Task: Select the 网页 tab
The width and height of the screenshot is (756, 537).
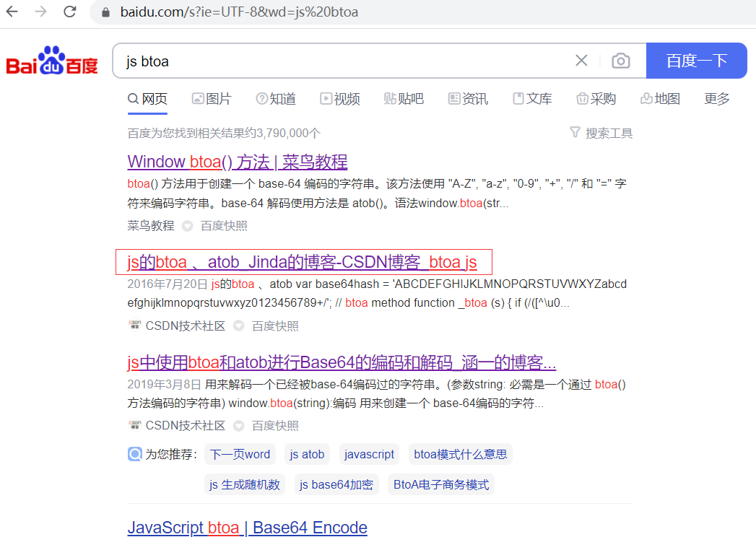Action: (x=147, y=99)
